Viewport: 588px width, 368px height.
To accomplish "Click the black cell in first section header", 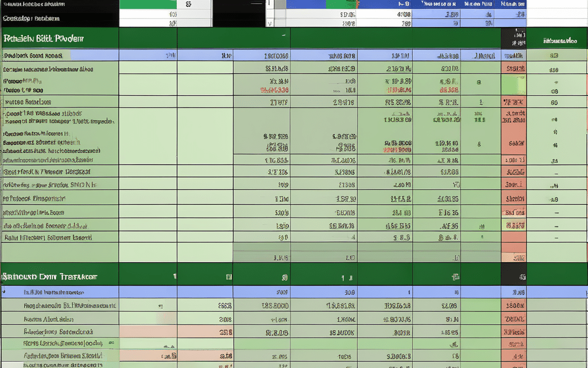I will 513,39.
